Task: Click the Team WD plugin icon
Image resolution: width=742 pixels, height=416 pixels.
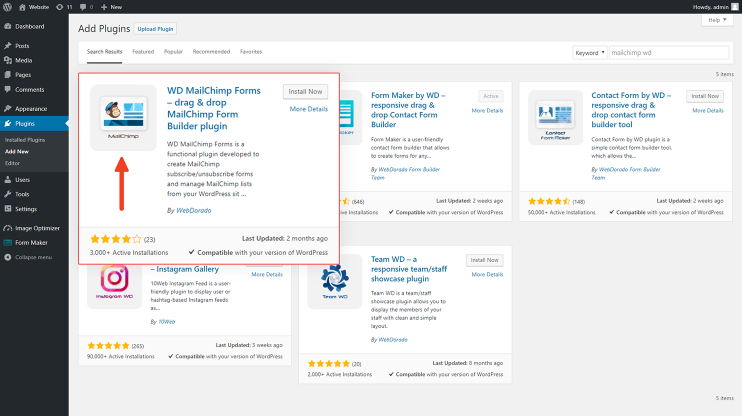Action: 335,282
